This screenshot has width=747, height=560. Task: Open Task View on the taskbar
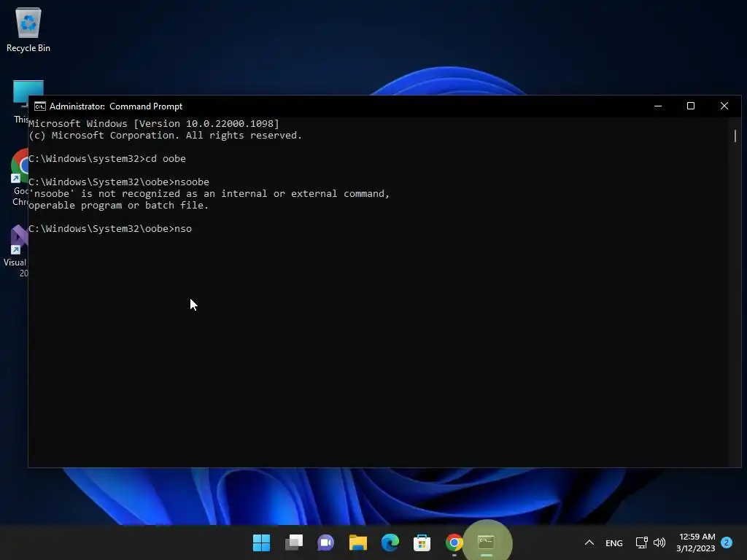[293, 542]
